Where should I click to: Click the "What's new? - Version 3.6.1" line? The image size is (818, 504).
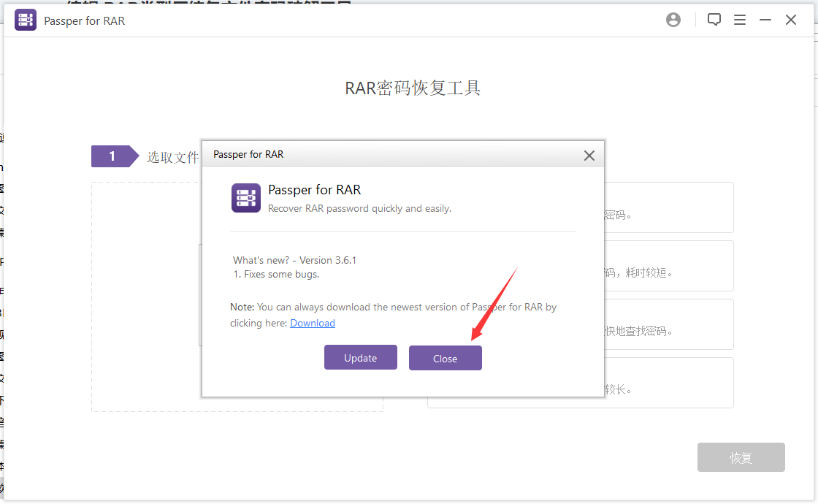(295, 260)
